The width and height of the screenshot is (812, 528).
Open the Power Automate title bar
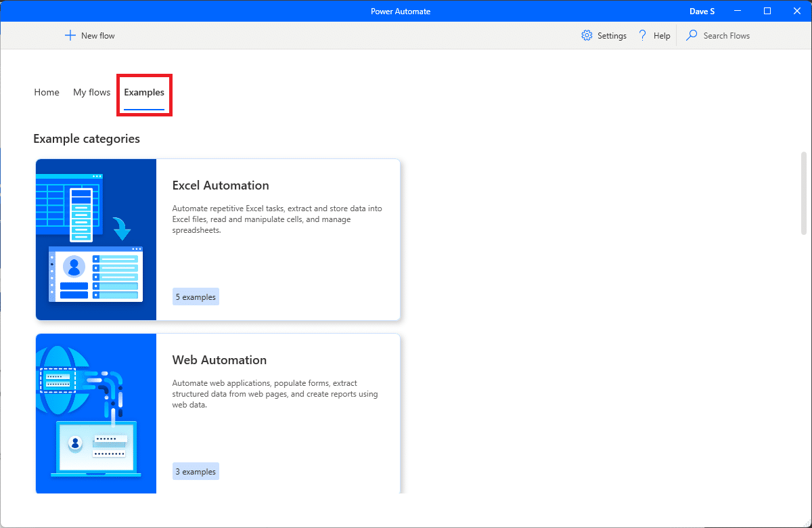point(401,11)
